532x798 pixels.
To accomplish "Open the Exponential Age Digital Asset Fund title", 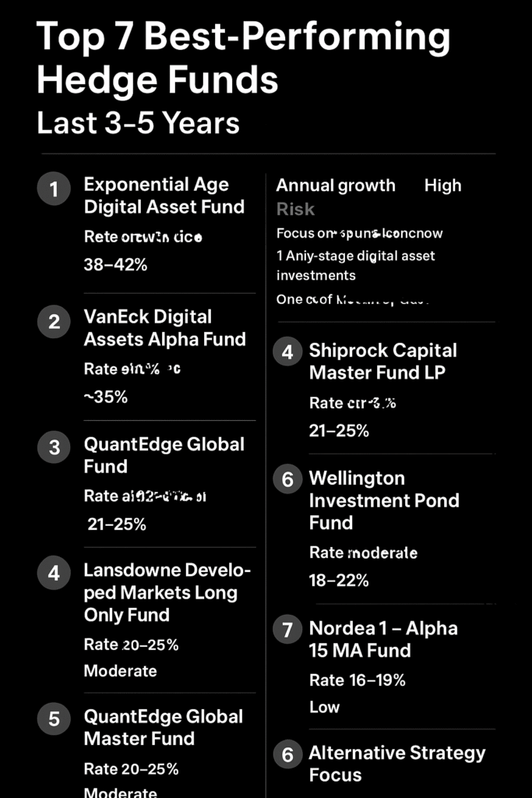I will point(164,196).
